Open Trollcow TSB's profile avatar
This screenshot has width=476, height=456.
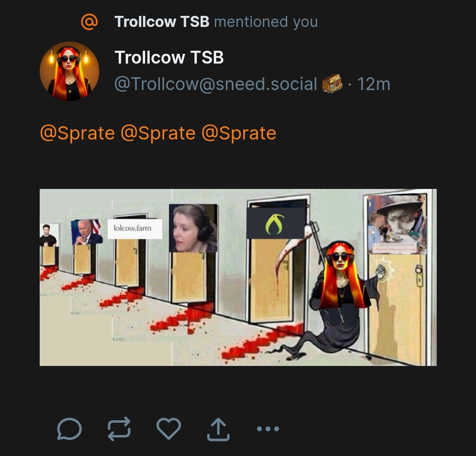coord(69,71)
